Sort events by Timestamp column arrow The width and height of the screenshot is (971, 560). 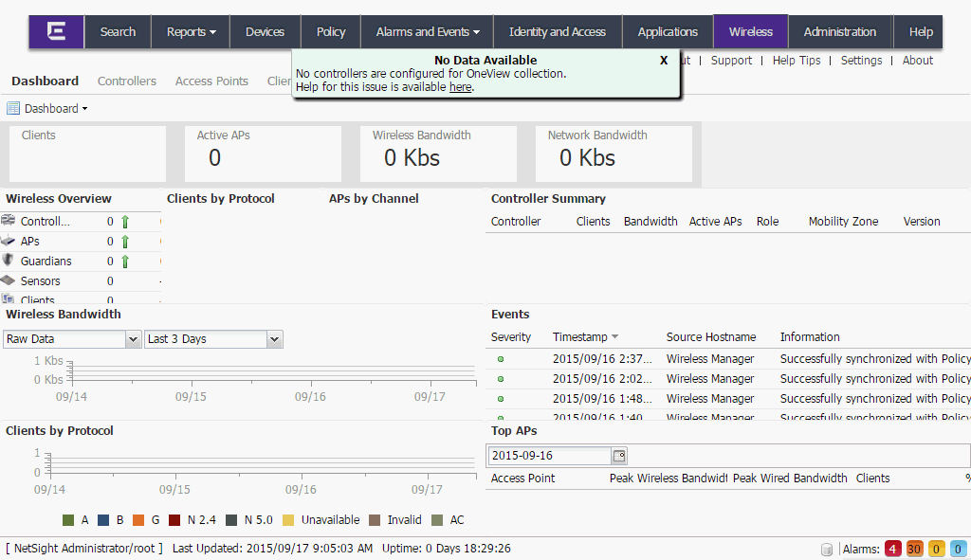click(614, 336)
